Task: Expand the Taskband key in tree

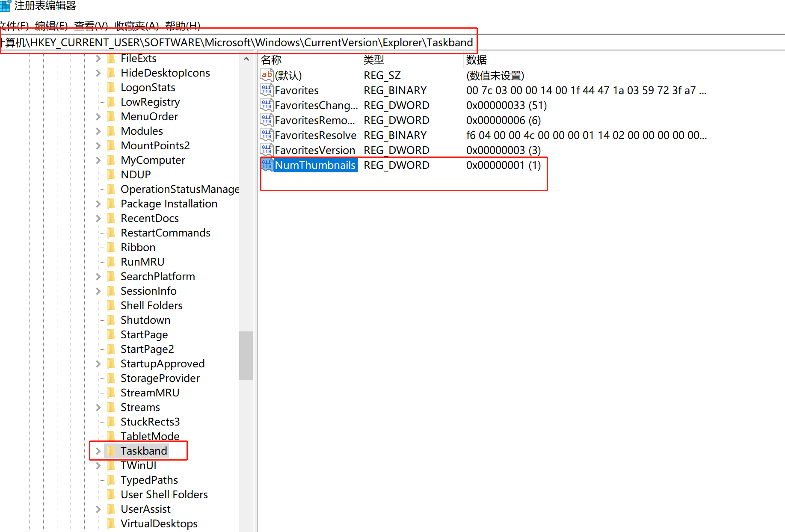Action: pos(98,451)
